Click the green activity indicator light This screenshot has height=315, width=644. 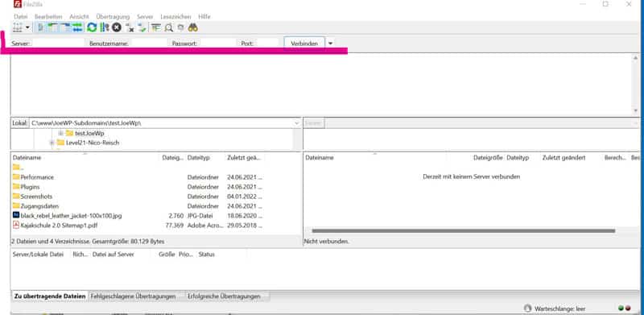point(621,308)
